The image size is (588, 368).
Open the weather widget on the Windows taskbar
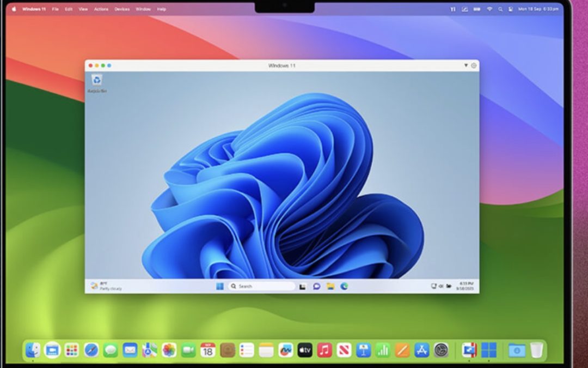coord(98,286)
